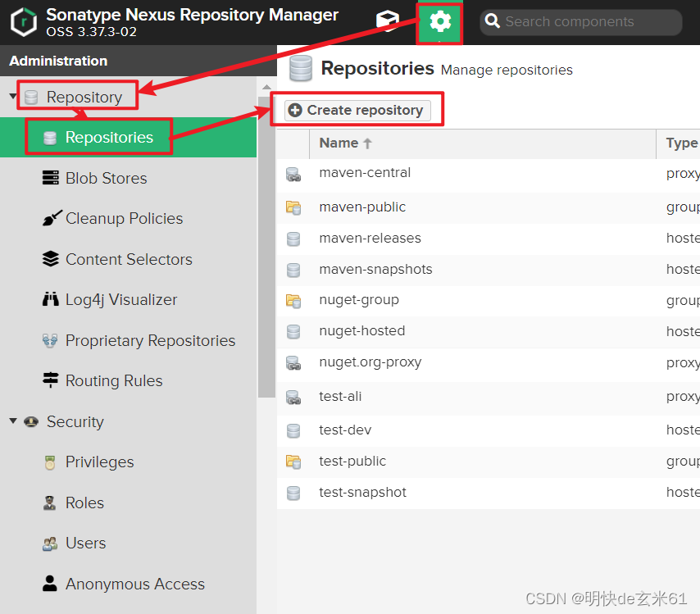Collapse the Repository tree section
Image resolution: width=700 pixels, height=614 pixels.
tap(13, 96)
